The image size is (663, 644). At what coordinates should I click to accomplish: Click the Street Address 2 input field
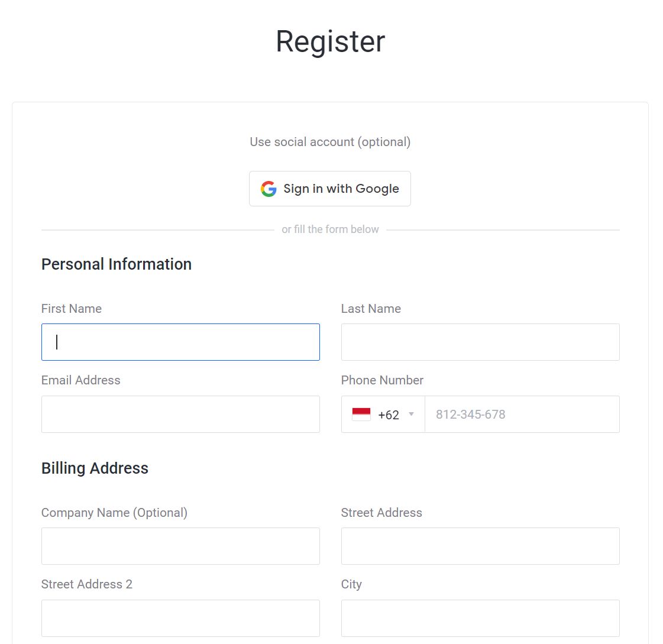click(x=180, y=617)
